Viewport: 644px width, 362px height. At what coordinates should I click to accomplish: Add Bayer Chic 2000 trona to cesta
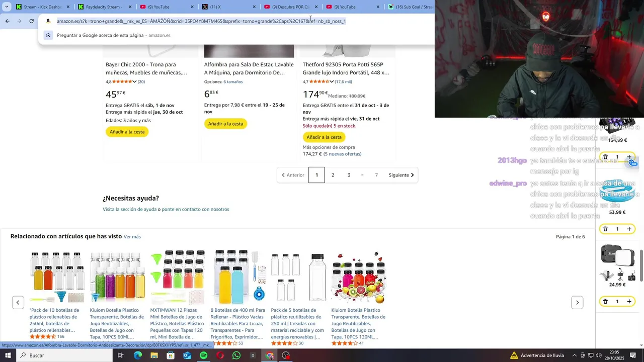[127, 132]
